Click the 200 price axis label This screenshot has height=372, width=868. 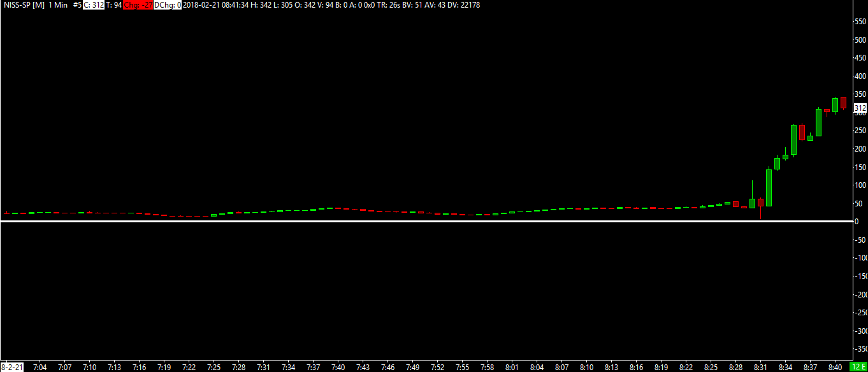tap(860, 149)
